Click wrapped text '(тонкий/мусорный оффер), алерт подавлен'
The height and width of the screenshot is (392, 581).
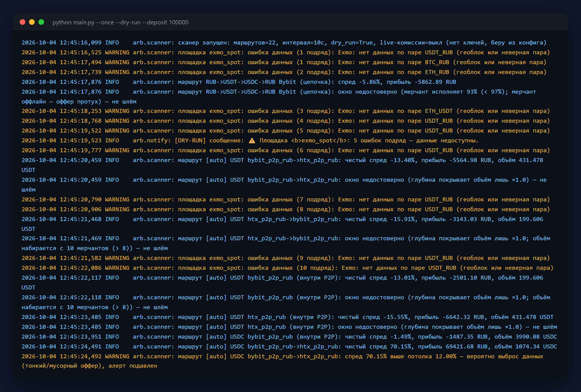tap(89, 366)
